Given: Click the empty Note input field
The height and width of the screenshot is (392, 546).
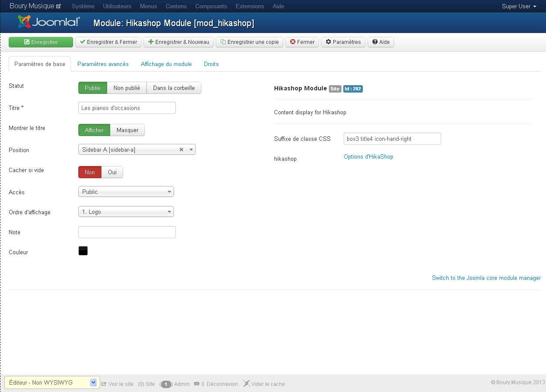Looking at the screenshot, I should pos(127,232).
